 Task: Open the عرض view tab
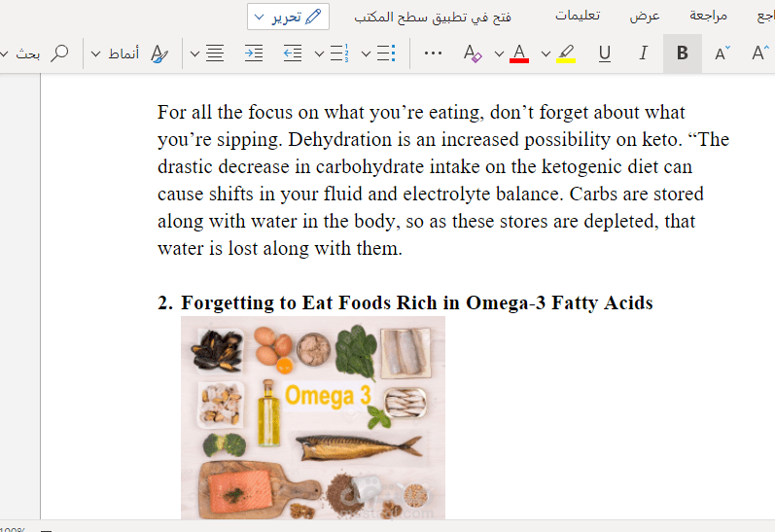[645, 16]
